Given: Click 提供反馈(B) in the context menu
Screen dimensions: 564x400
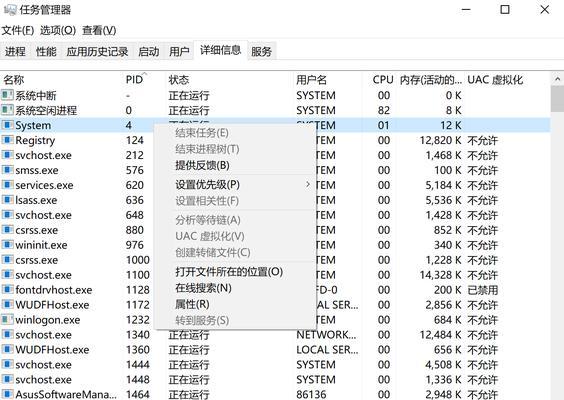Looking at the screenshot, I should click(x=202, y=165).
